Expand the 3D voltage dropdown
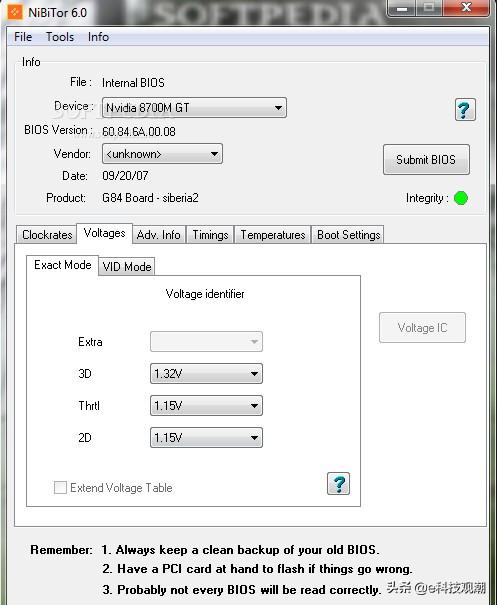The height and width of the screenshot is (605, 497). tap(206, 373)
